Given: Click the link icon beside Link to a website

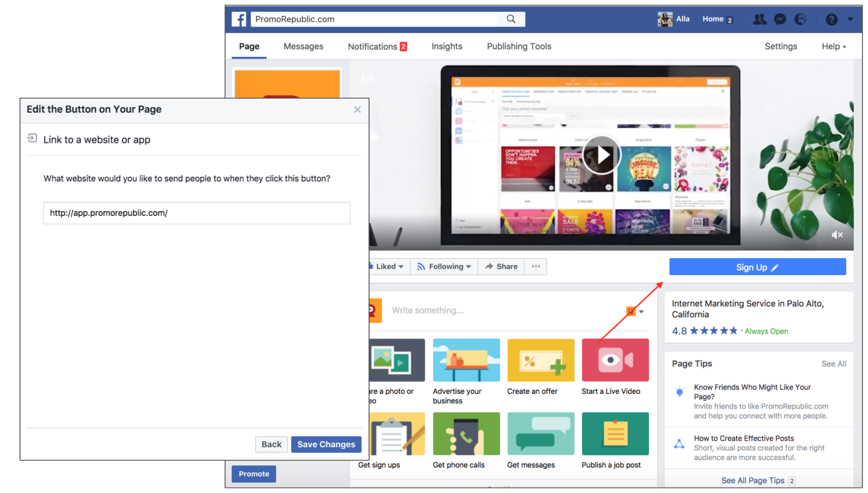Looking at the screenshot, I should 32,138.
